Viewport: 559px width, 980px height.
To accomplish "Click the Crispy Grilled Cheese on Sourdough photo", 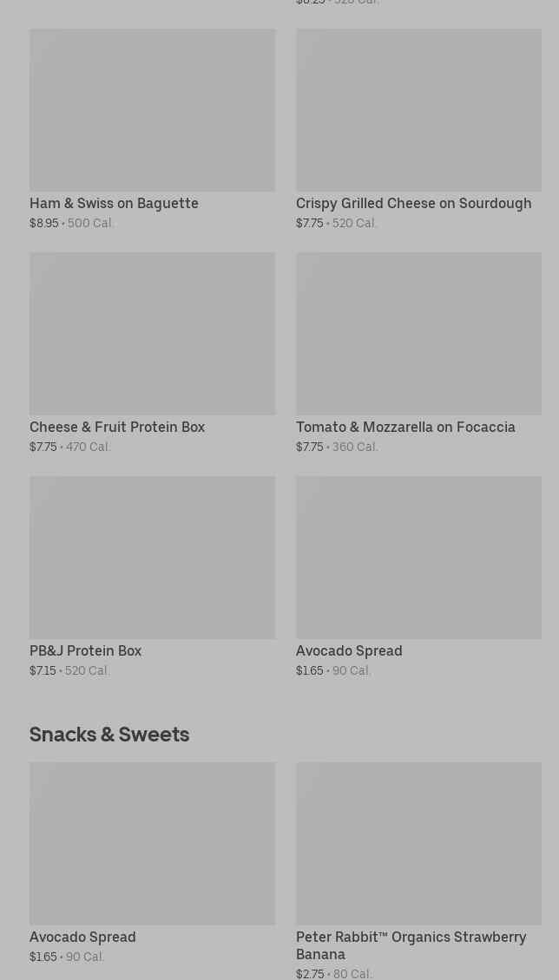I will (418, 110).
